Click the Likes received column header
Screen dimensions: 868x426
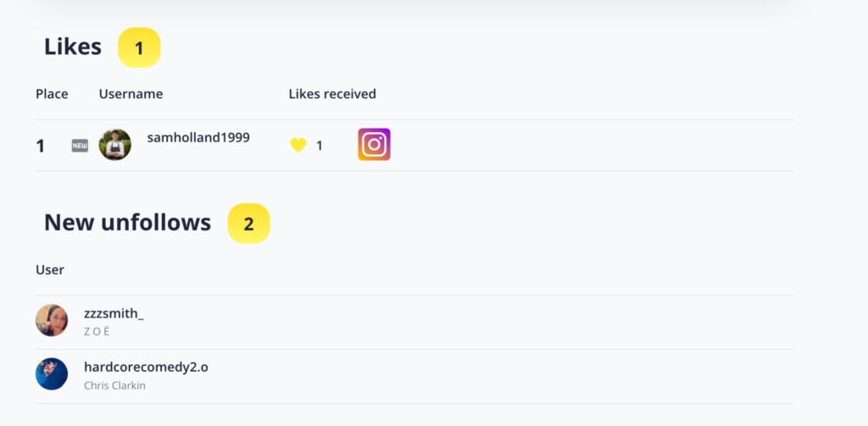(332, 94)
